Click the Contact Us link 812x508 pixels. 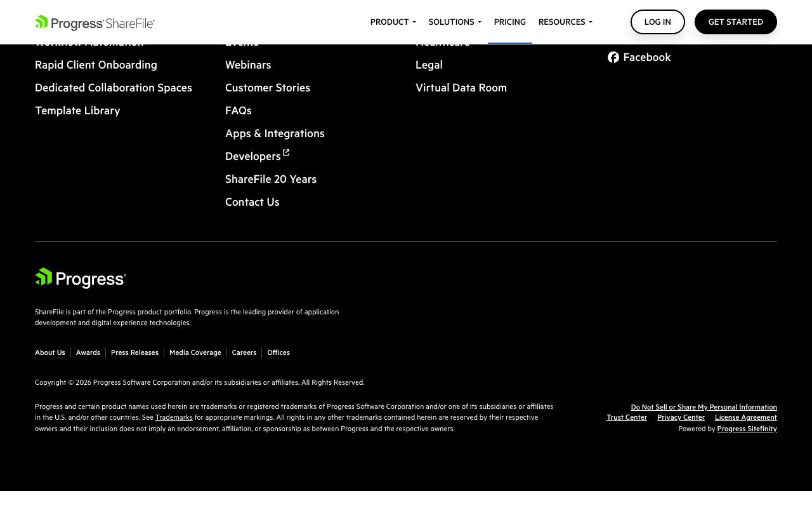(252, 202)
